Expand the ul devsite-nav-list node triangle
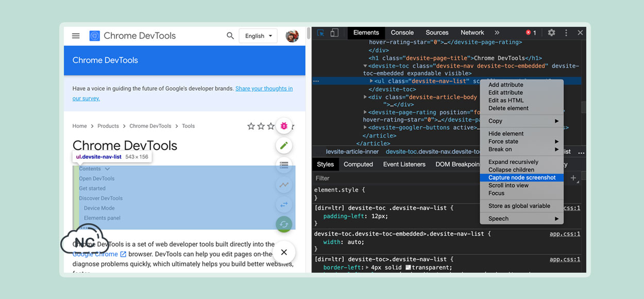Screen dimensions: 644x299 pyautogui.click(x=372, y=81)
